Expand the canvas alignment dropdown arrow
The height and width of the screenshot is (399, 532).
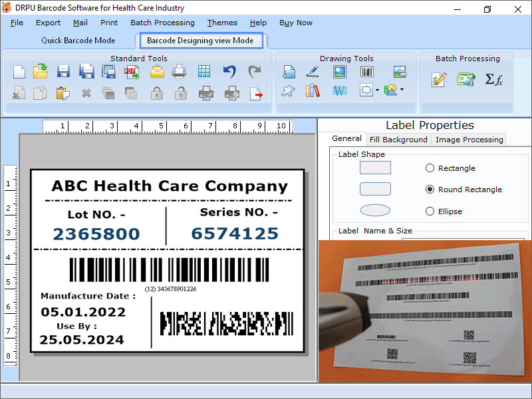378,90
